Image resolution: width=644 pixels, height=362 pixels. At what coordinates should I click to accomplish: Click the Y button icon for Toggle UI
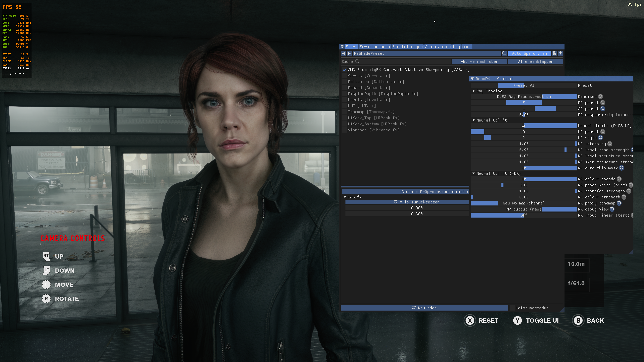pyautogui.click(x=518, y=321)
